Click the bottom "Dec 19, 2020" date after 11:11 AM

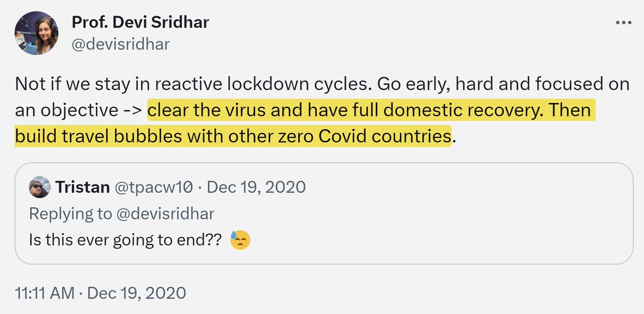(x=136, y=293)
